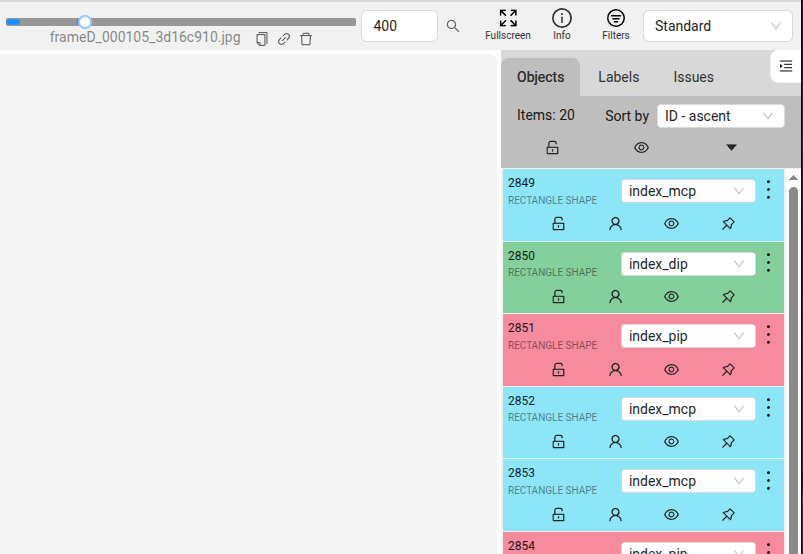Lock object 2851
Image resolution: width=803 pixels, height=554 pixels.
[558, 369]
